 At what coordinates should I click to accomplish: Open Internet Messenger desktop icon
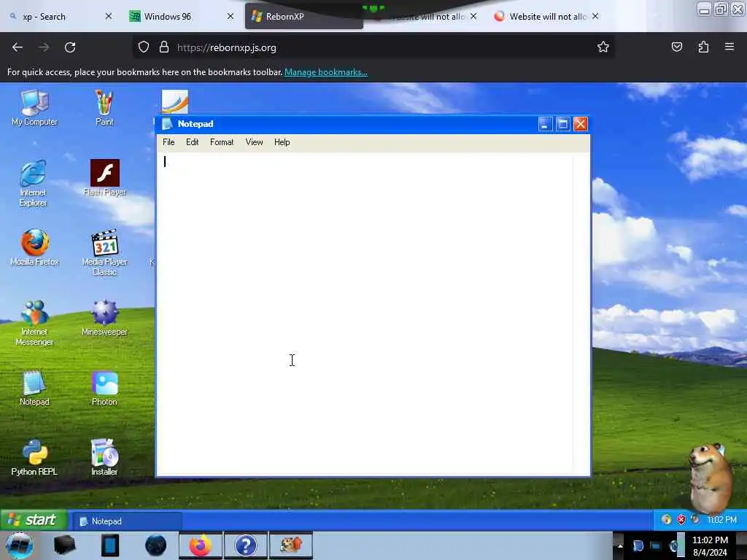pos(34,323)
